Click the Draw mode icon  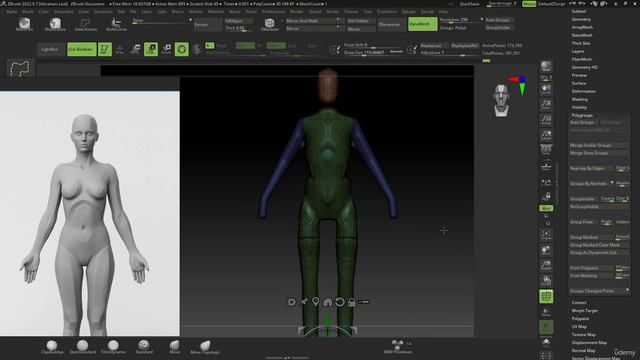point(120,49)
